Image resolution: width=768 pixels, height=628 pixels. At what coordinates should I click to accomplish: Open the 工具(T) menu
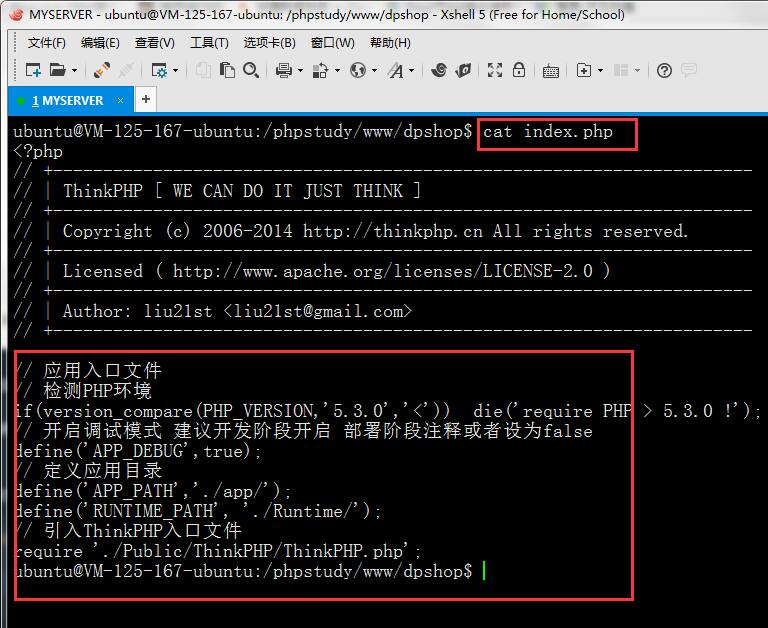point(209,43)
